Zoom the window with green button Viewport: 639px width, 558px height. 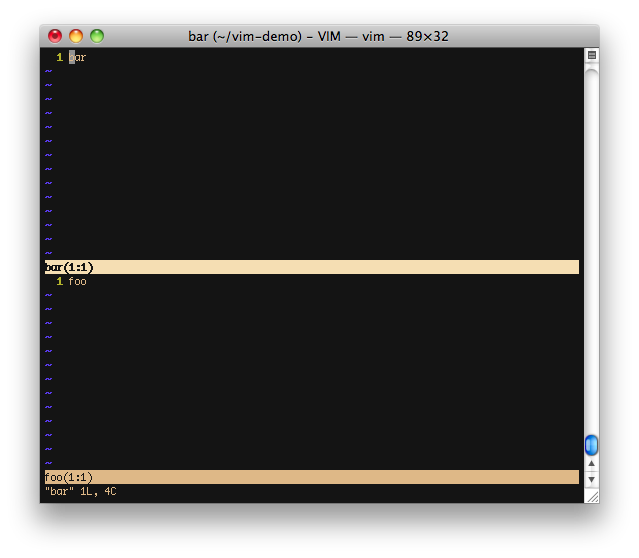[x=97, y=36]
